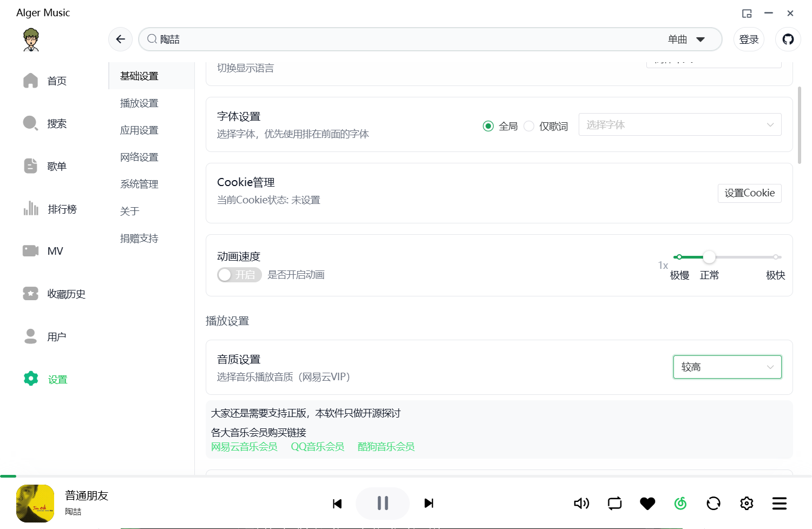Open the 酷狗音乐会员 link
The height and width of the screenshot is (529, 812).
pos(386,447)
